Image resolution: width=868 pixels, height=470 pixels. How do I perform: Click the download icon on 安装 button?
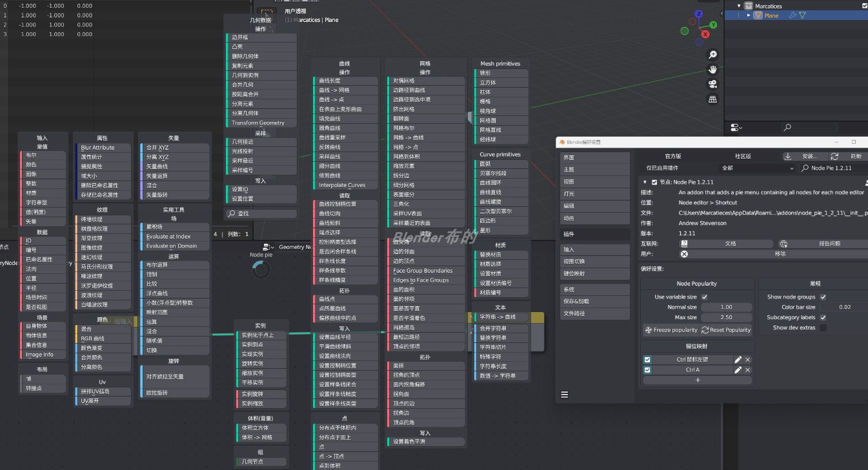pos(789,156)
